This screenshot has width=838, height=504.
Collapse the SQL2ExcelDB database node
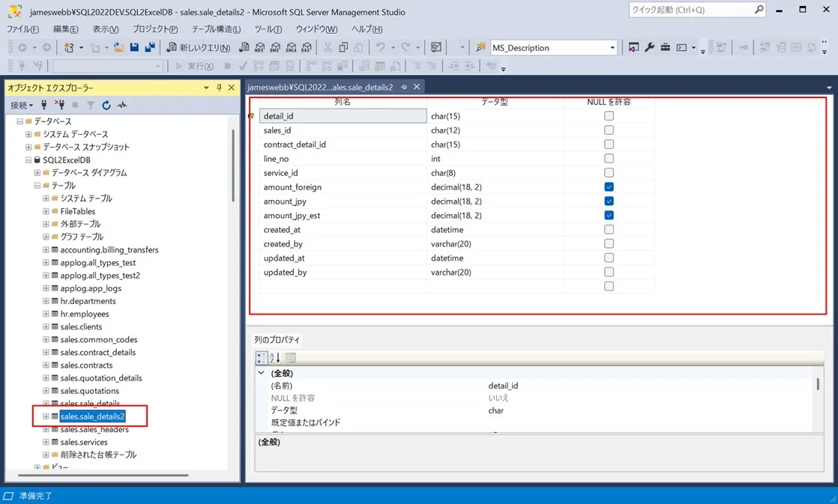tap(29, 160)
